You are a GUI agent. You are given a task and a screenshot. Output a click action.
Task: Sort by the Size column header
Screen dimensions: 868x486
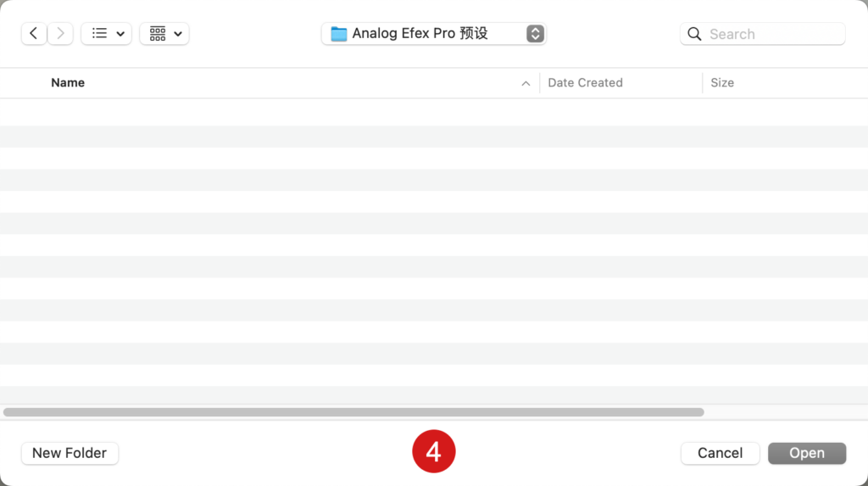pyautogui.click(x=722, y=82)
